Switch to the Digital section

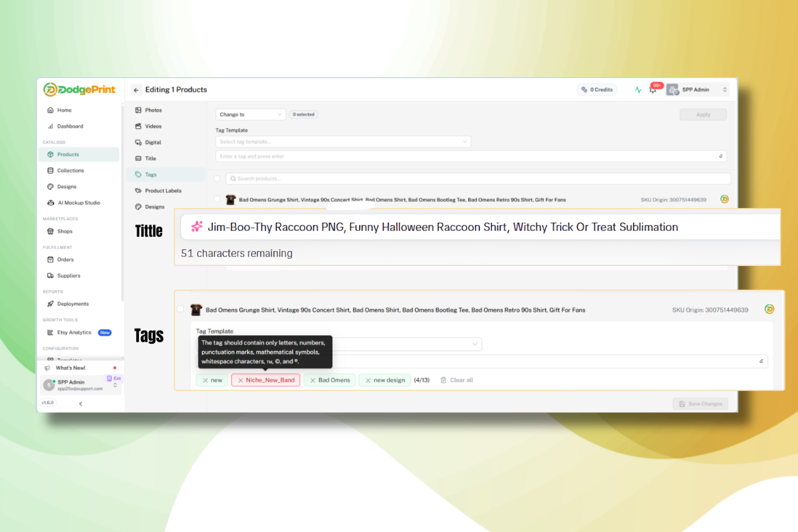click(x=153, y=142)
